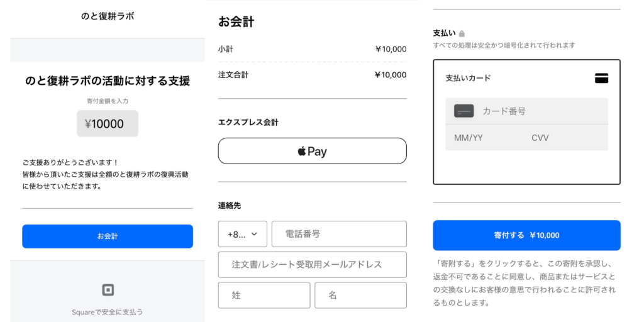Pay with the Apple Pay button
Viewport: 644px width, 322px height.
[x=312, y=151]
